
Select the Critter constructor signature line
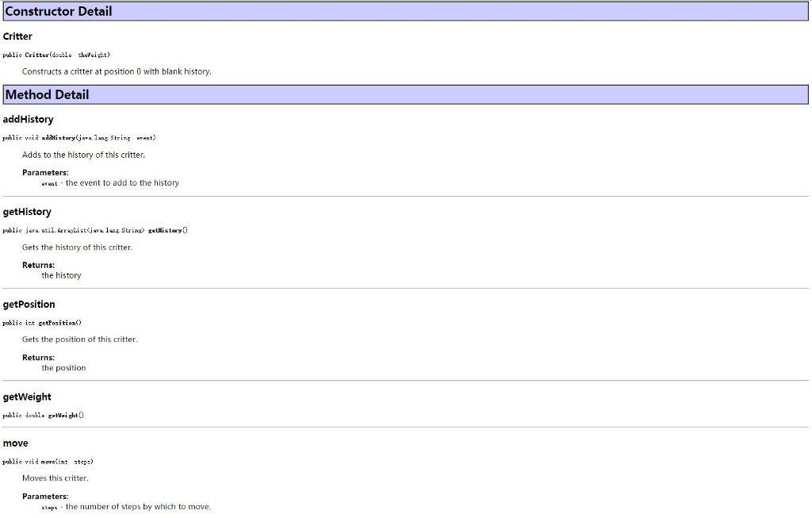point(56,55)
